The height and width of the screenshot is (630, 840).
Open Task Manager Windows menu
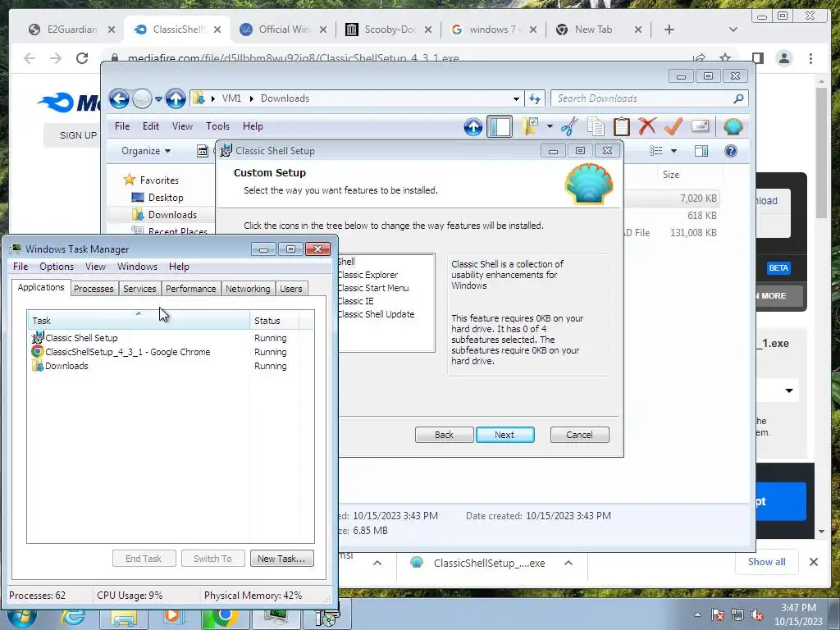tap(137, 267)
